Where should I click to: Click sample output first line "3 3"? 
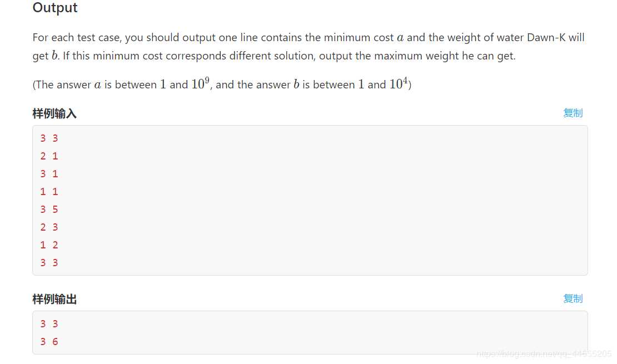(x=49, y=324)
